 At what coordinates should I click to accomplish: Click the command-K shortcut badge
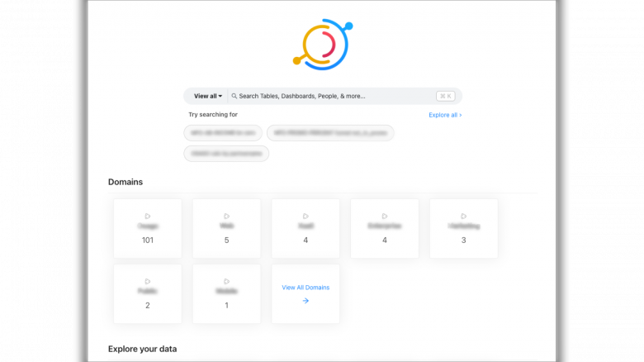(x=445, y=96)
